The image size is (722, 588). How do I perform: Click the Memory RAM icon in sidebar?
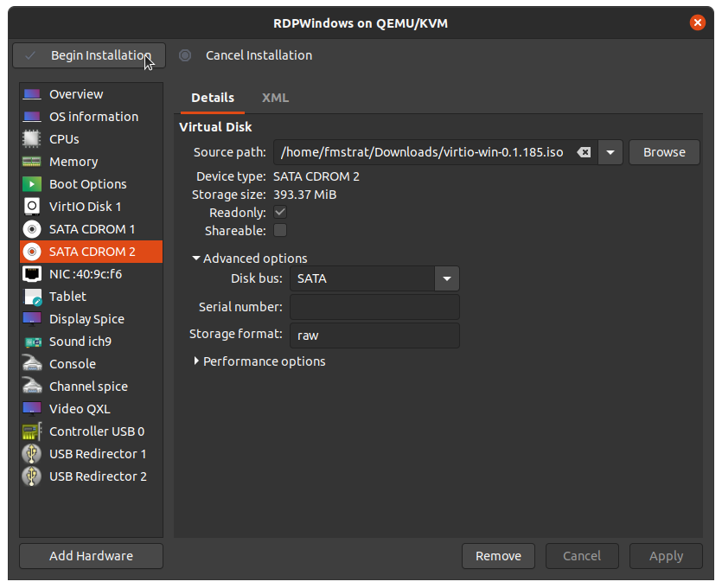[x=32, y=162]
